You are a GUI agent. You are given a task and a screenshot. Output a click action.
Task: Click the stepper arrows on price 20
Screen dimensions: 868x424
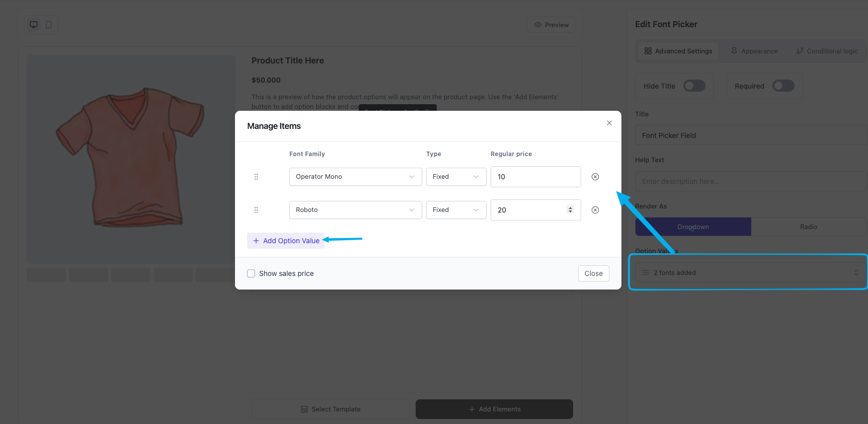point(570,210)
